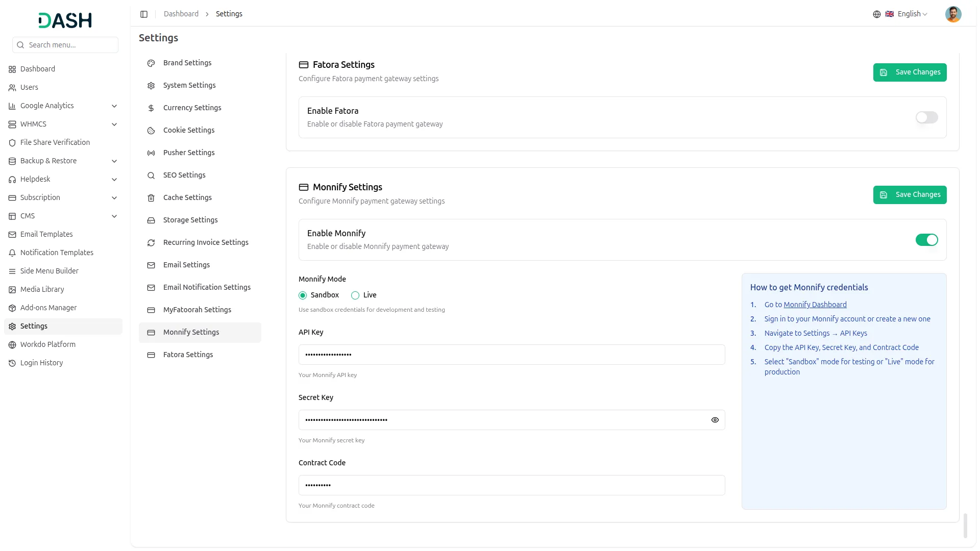Click the Pusher Settings broadcast icon
Viewport: 980px width, 551px height.
click(x=151, y=153)
